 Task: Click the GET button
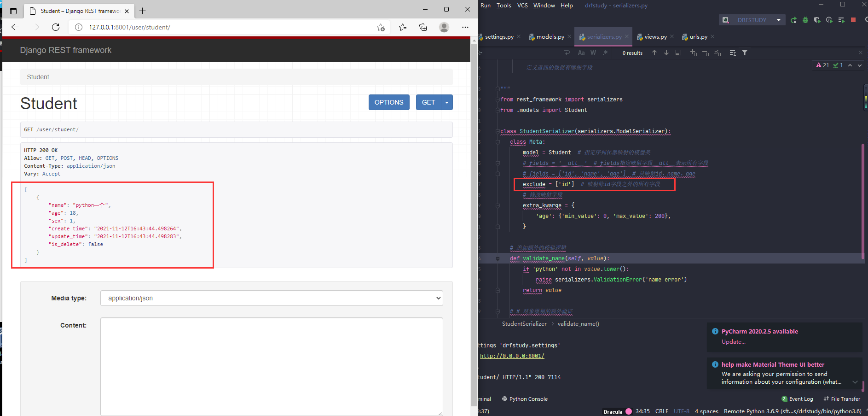tap(428, 102)
